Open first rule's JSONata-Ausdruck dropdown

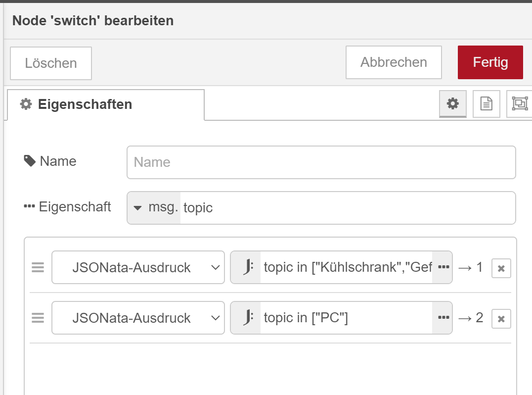coord(138,267)
